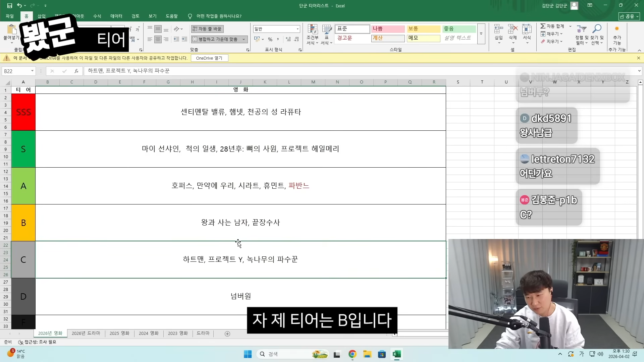644x362 pixels.
Task: Click the percent style icon
Action: (x=270, y=40)
